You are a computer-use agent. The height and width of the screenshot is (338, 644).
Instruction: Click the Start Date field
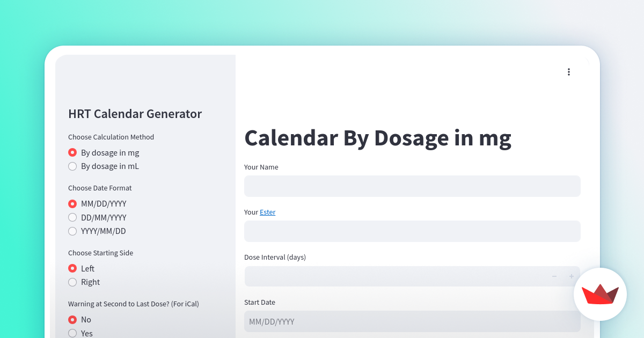412,321
